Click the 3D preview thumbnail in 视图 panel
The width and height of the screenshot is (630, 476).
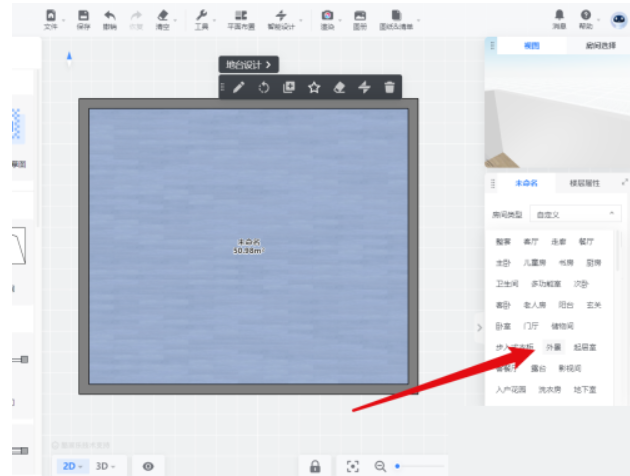click(557, 111)
